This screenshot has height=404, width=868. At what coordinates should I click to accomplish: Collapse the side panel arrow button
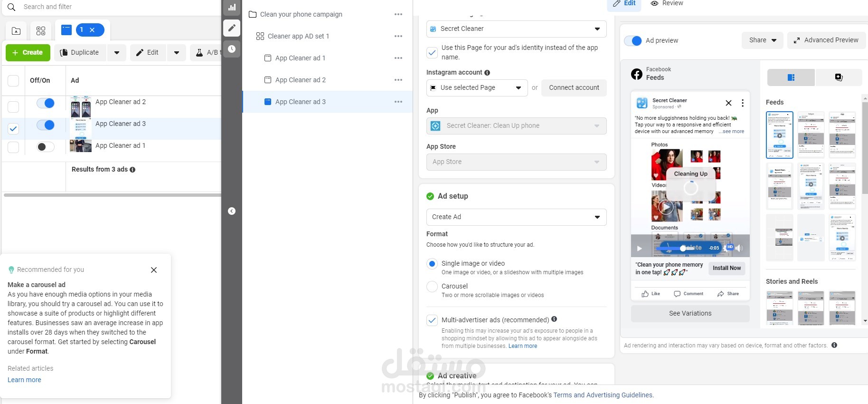(x=232, y=211)
